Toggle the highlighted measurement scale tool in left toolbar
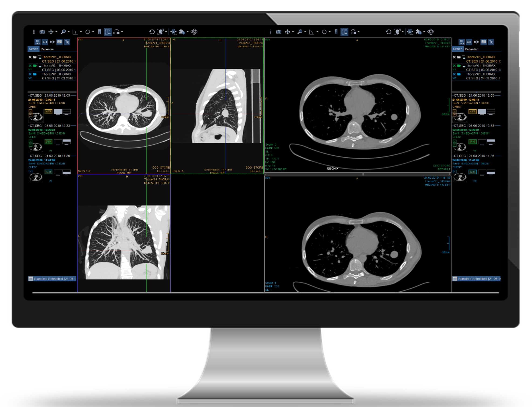 [x=107, y=32]
